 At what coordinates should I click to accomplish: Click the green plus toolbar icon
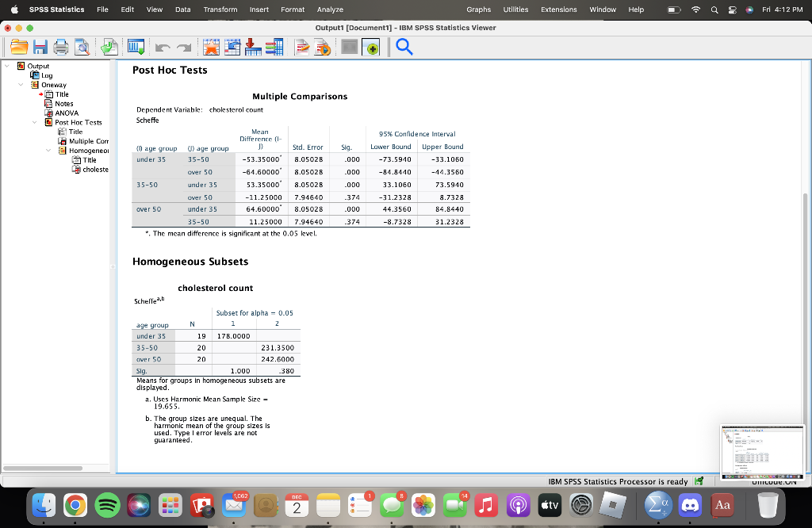(371, 47)
